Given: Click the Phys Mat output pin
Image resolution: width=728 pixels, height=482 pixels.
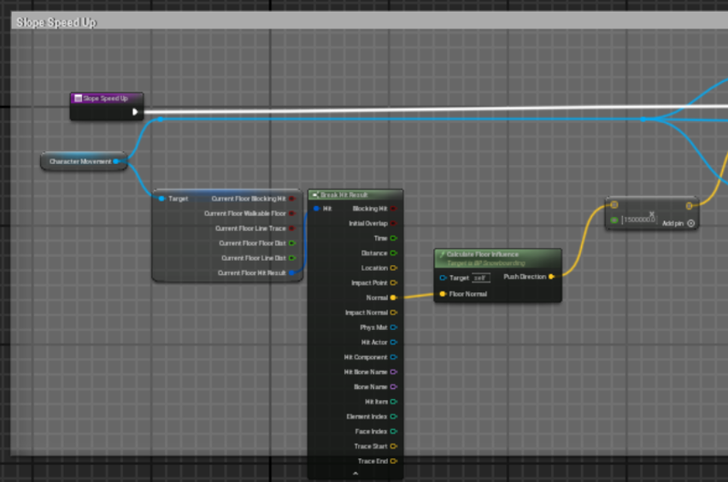Looking at the screenshot, I should [393, 328].
